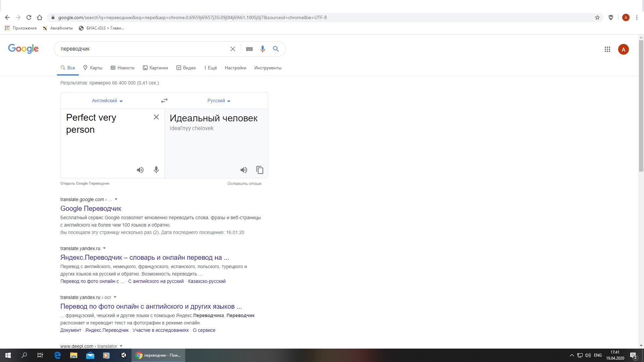The image size is (644, 362).
Task: Open on-screen keyboard in search box
Action: click(249, 49)
